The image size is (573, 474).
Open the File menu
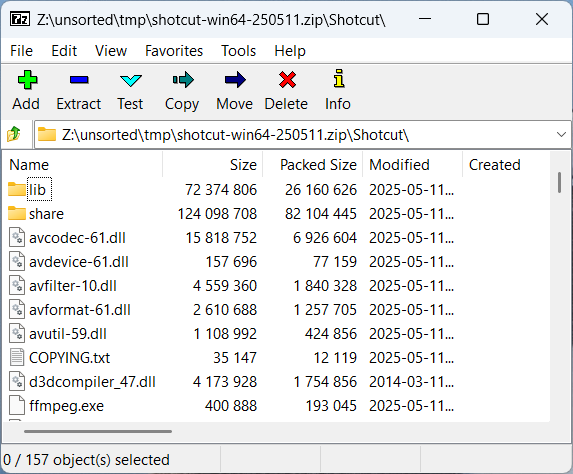[21, 51]
